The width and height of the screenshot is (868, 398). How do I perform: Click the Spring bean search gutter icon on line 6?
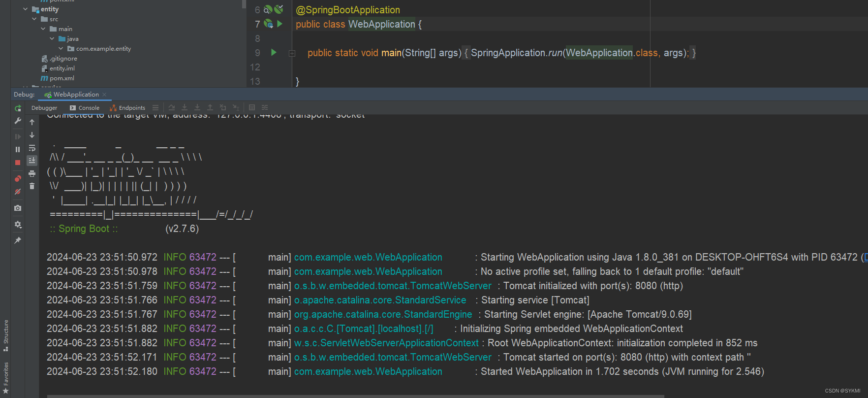[268, 9]
